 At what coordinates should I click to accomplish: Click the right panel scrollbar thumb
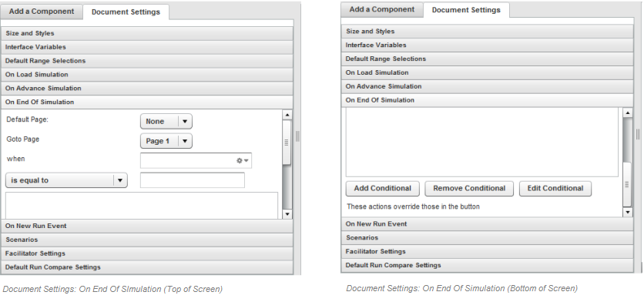point(627,184)
